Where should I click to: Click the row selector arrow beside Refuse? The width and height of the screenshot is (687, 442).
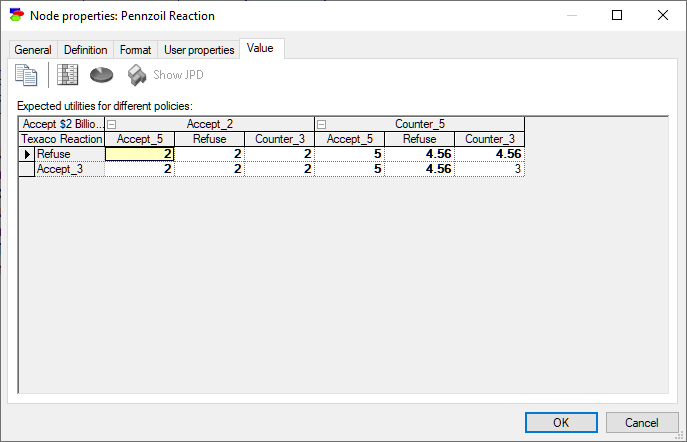click(27, 154)
